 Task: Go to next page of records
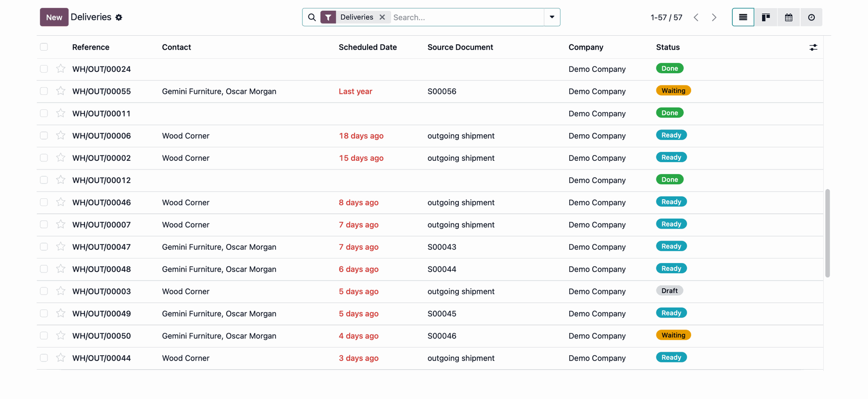714,18
